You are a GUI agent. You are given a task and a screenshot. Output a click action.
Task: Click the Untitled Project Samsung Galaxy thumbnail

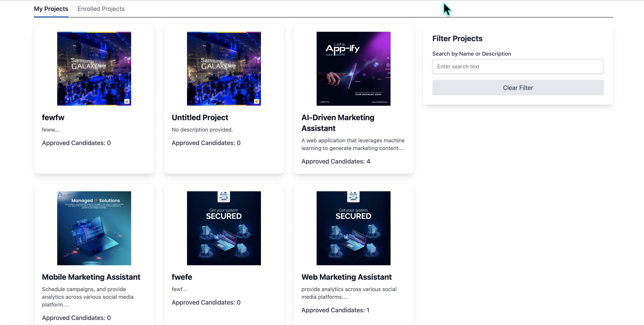[x=224, y=68]
